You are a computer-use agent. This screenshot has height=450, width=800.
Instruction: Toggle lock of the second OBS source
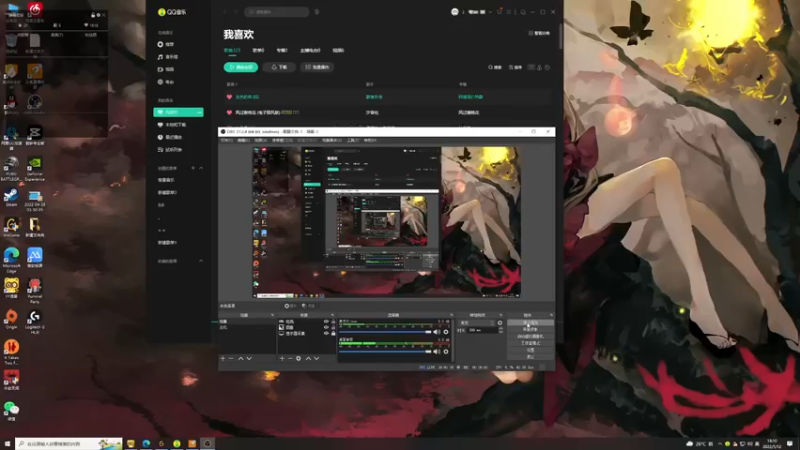(333, 328)
